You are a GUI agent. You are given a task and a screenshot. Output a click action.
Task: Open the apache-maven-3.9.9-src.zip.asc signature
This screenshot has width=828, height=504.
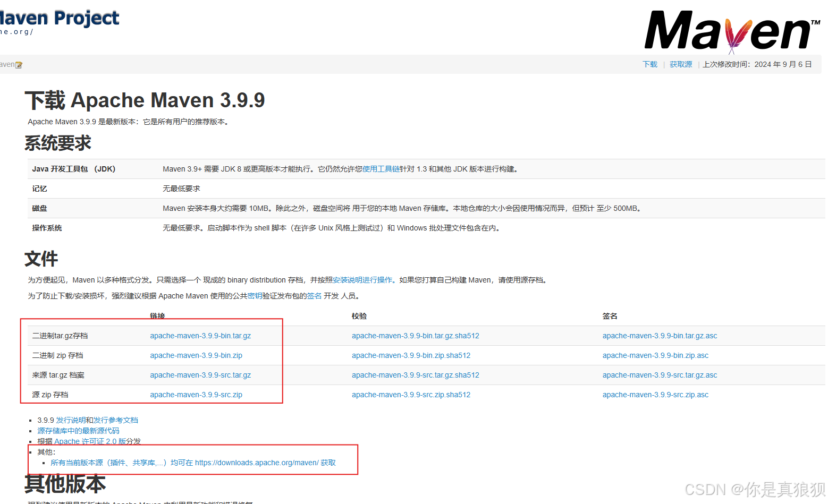click(x=655, y=395)
